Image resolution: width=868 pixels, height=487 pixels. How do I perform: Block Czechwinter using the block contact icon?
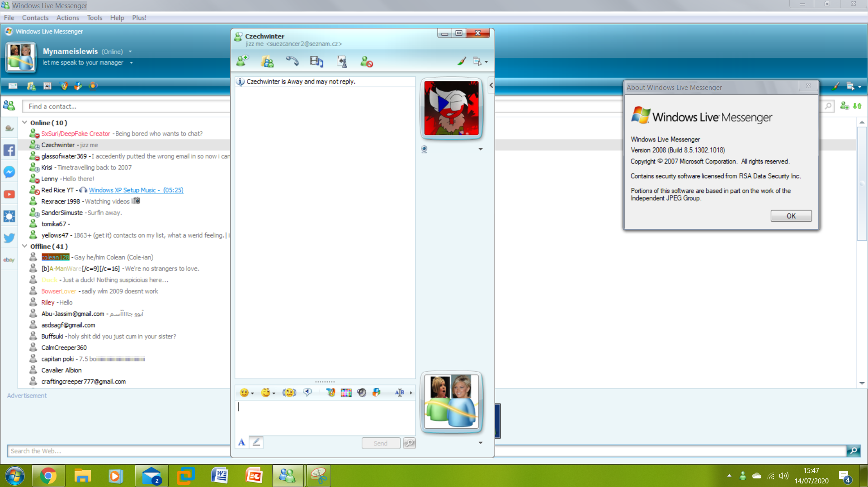click(x=367, y=61)
